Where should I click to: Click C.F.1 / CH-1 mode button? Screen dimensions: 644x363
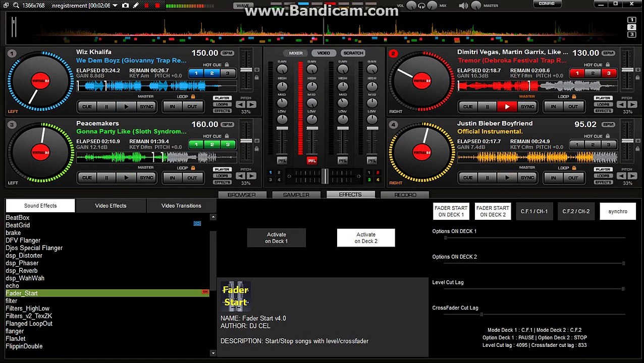[534, 211]
